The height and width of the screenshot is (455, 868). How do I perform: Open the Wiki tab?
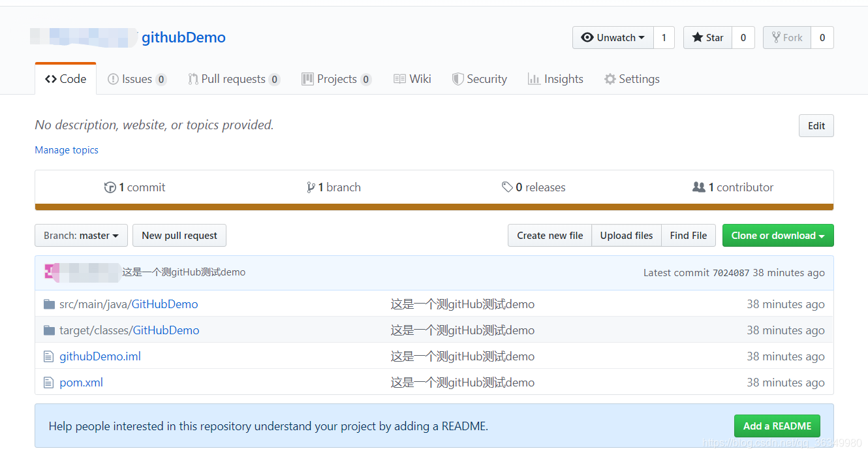[x=412, y=79]
